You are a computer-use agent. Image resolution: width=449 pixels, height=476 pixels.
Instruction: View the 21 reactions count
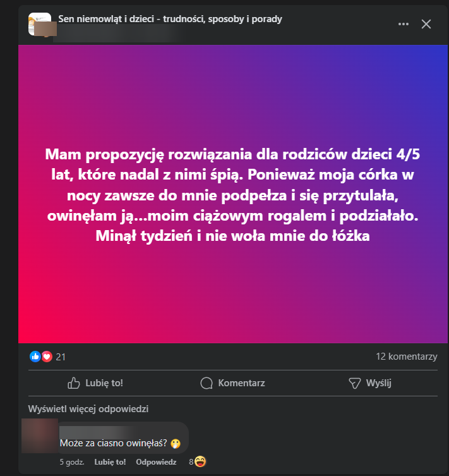tap(61, 357)
